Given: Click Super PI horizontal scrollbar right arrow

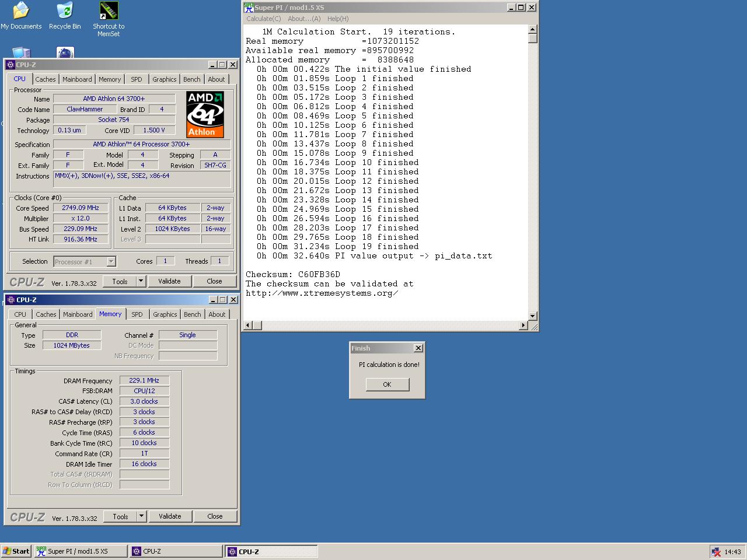Looking at the screenshot, I should point(523,325).
